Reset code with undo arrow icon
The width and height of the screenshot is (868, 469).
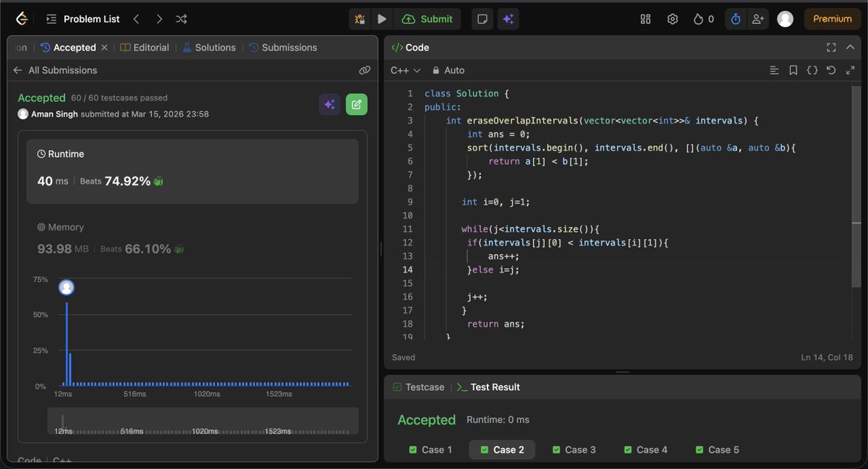click(831, 70)
